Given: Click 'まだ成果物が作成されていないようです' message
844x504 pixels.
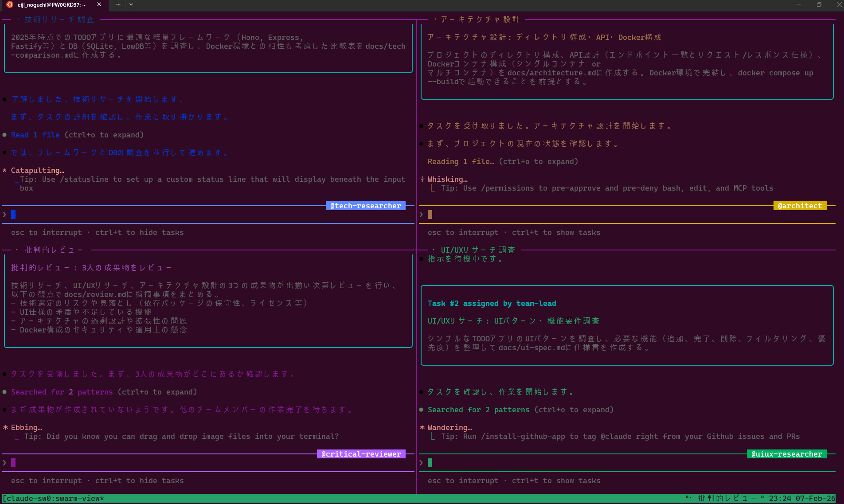Looking at the screenshot, I should point(181,410).
